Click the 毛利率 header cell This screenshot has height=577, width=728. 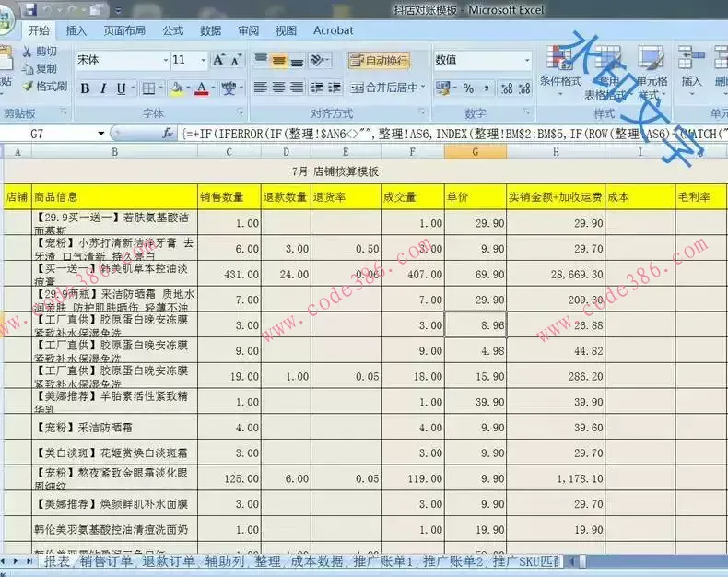(x=700, y=196)
